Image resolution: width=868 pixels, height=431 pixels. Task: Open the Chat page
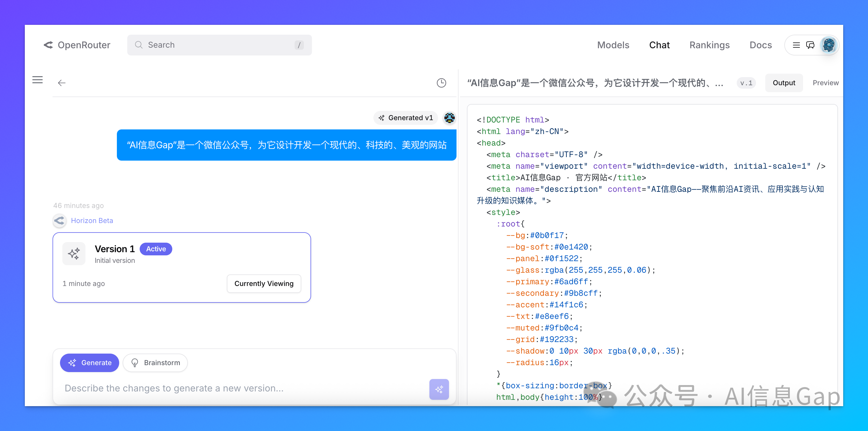[x=659, y=45]
